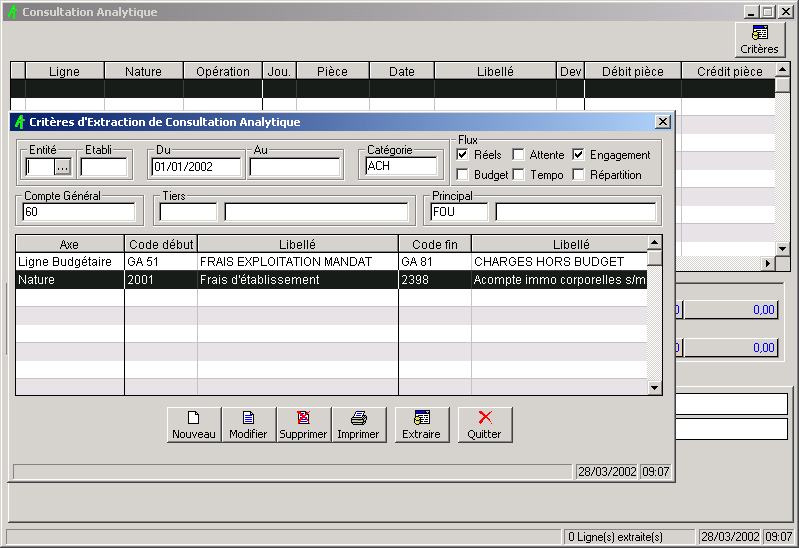The height and width of the screenshot is (548, 799).
Task: Click FRAIS EXPLOITATION MANDAT cell
Action: pos(298,262)
